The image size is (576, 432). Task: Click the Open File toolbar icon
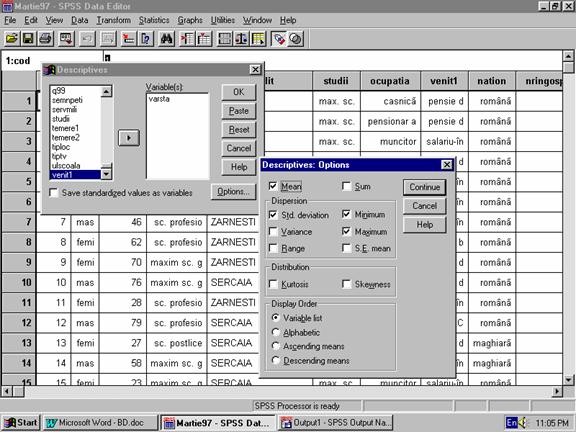point(12,39)
